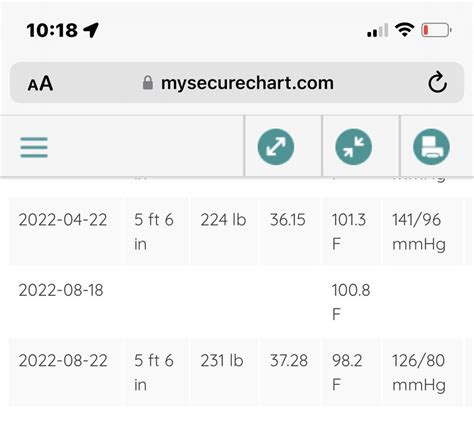474x437 pixels.
Task: Tap the mysecurechart.com address field
Action: coord(237,82)
